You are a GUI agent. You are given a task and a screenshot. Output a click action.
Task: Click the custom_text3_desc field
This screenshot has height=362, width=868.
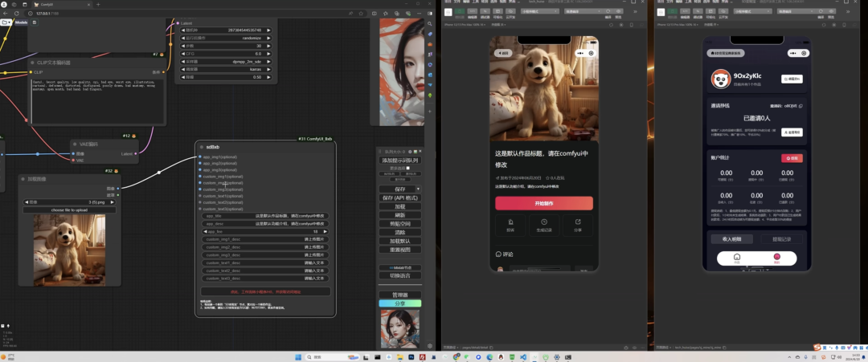click(x=265, y=278)
